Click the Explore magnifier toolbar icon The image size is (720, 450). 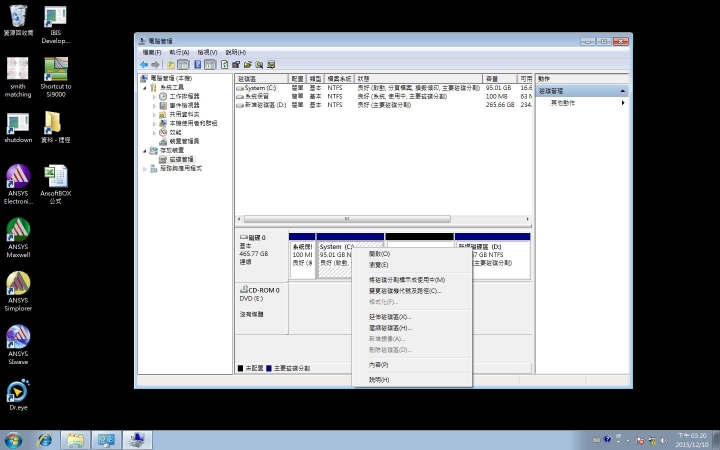259,65
